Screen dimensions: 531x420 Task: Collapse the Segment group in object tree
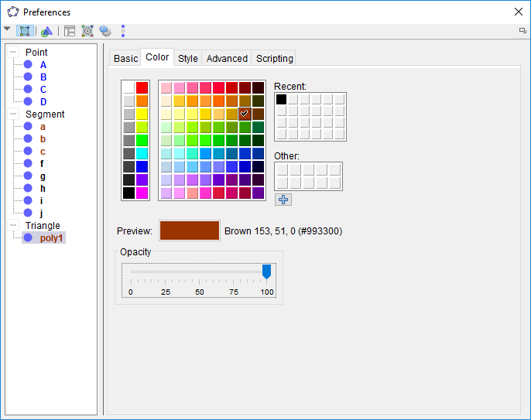tap(13, 114)
